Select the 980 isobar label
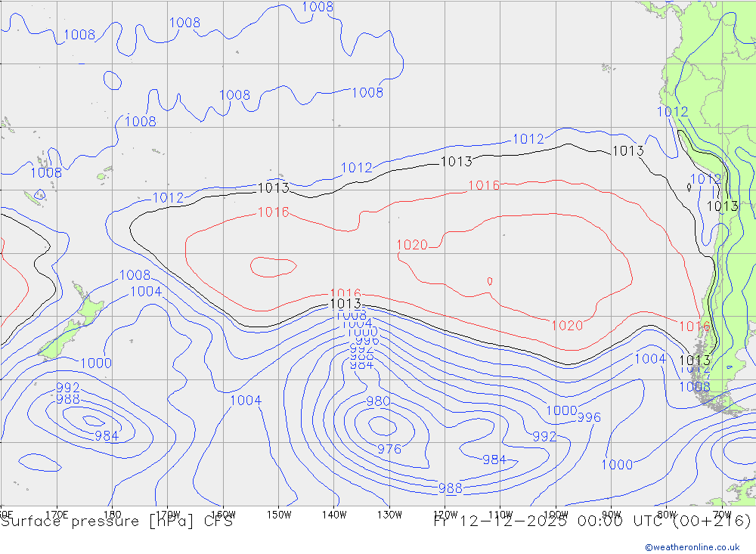The width and height of the screenshot is (756, 554). click(x=379, y=401)
